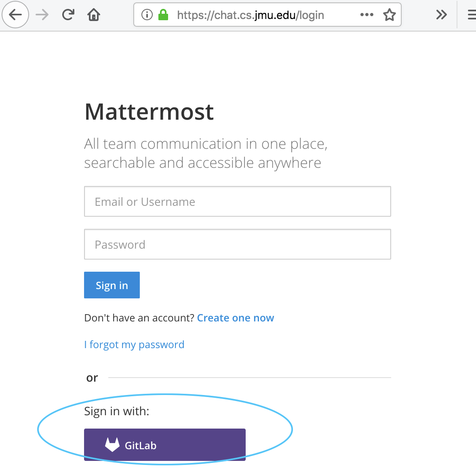The image size is (476, 469).
Task: Open the Create one now link
Action: coord(235,318)
